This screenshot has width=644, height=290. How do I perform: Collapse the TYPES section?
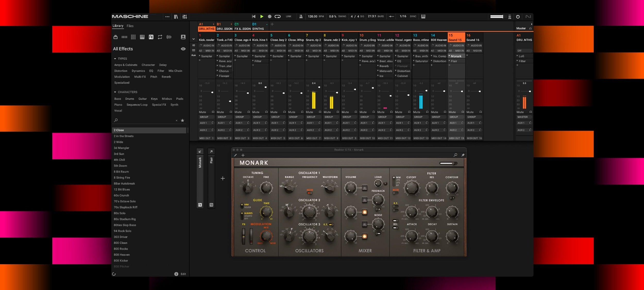tap(115, 59)
